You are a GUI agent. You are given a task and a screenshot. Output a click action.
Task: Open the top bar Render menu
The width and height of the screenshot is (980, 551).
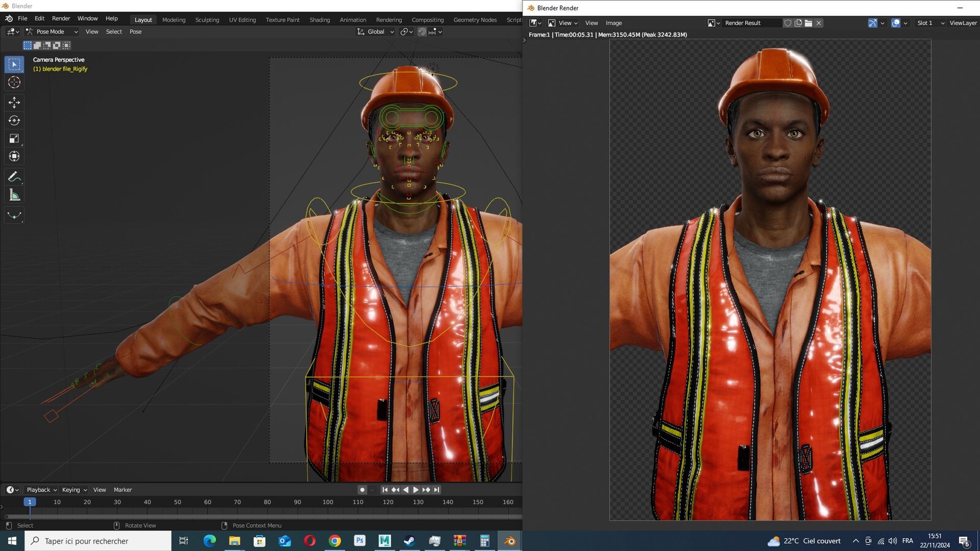(x=61, y=19)
